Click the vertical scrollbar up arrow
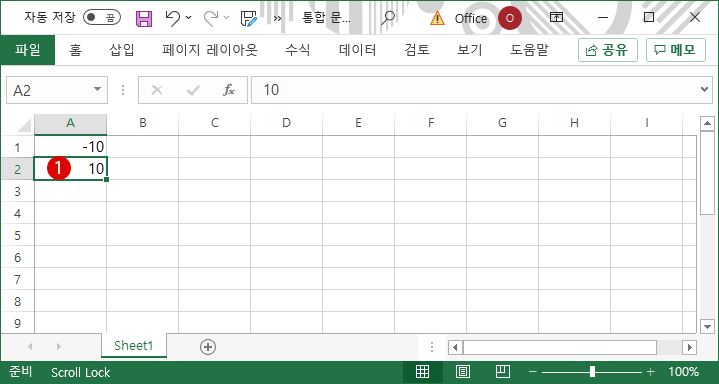Image resolution: width=719 pixels, height=384 pixels. (x=708, y=123)
